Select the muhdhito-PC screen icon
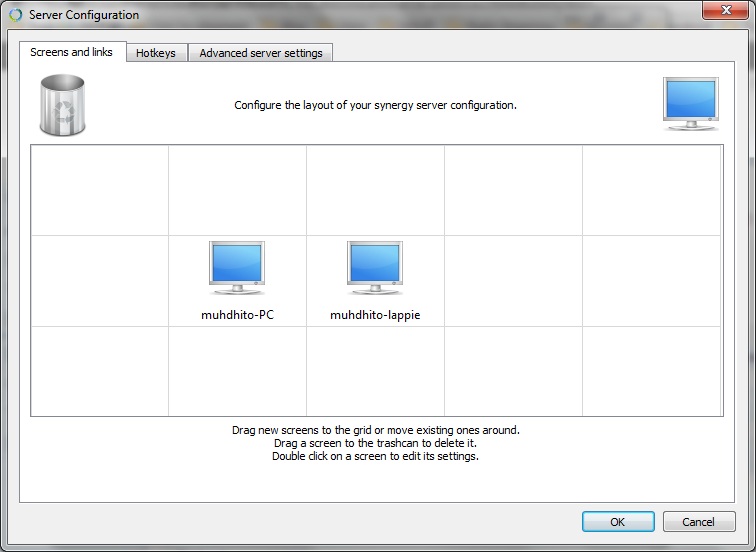756x552 pixels. click(x=237, y=269)
